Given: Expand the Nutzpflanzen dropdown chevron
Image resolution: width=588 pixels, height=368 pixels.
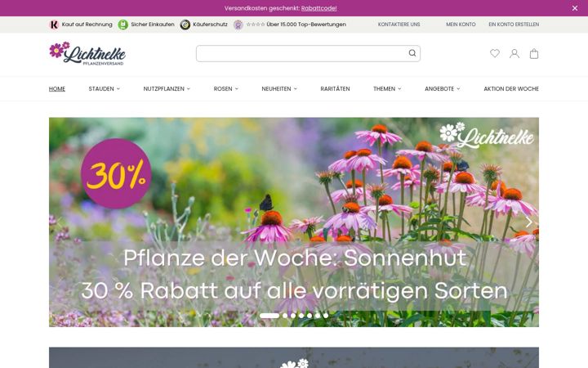Looking at the screenshot, I should [x=189, y=88].
